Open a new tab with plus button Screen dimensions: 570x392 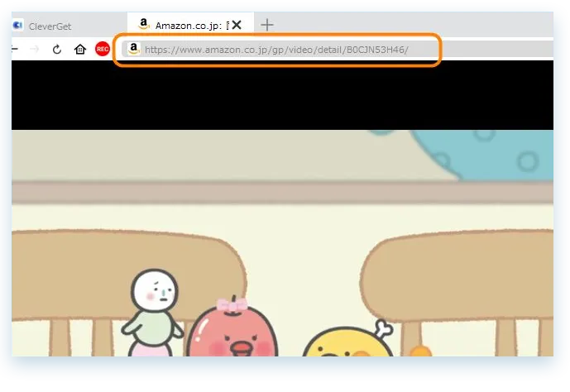[267, 25]
